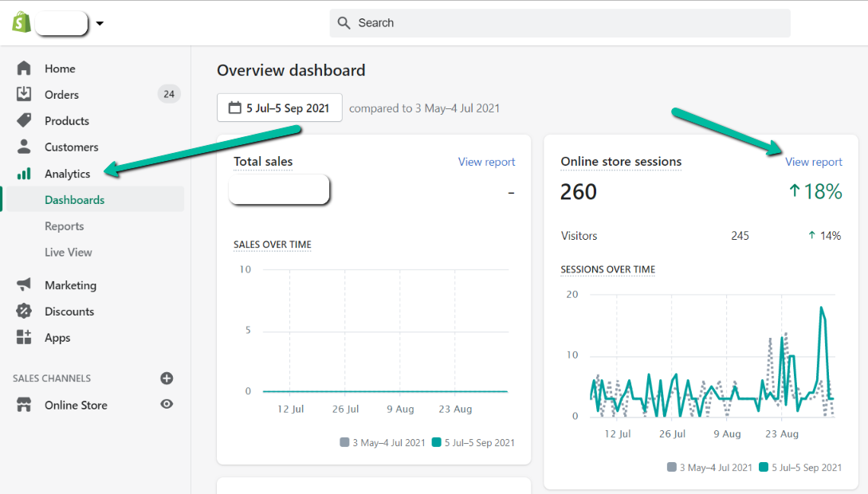Open Customers via the person icon

[24, 147]
